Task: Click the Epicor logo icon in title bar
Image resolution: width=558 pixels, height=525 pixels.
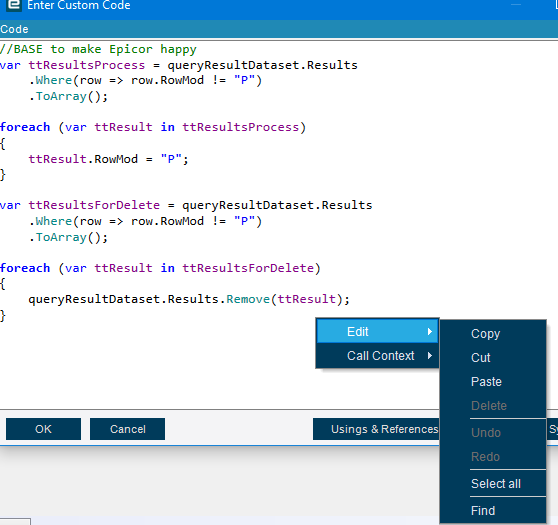Action: pos(14,5)
